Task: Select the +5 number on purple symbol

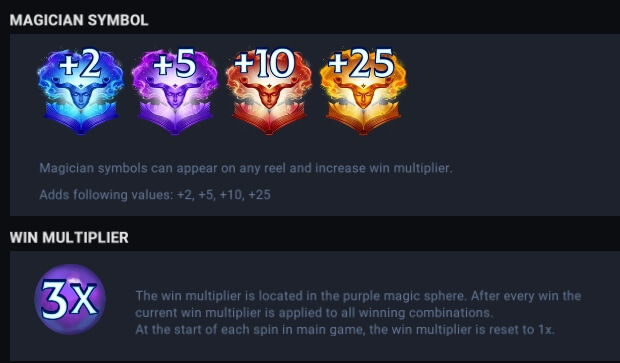Action: click(x=174, y=63)
